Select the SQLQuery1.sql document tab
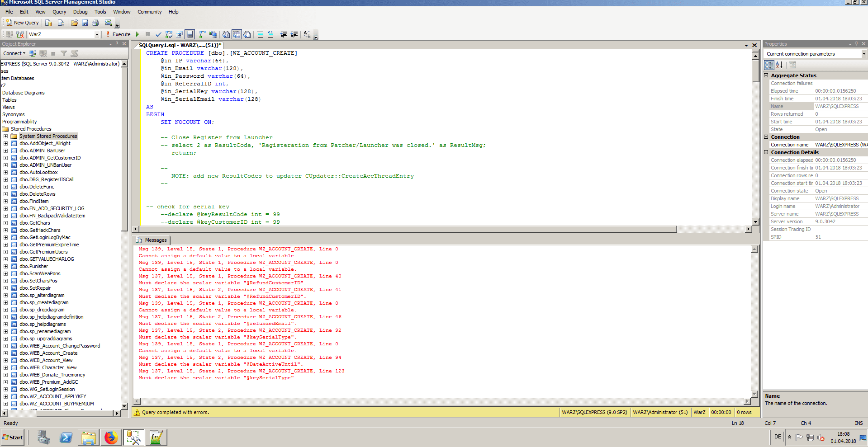The image size is (868, 447). click(x=180, y=45)
